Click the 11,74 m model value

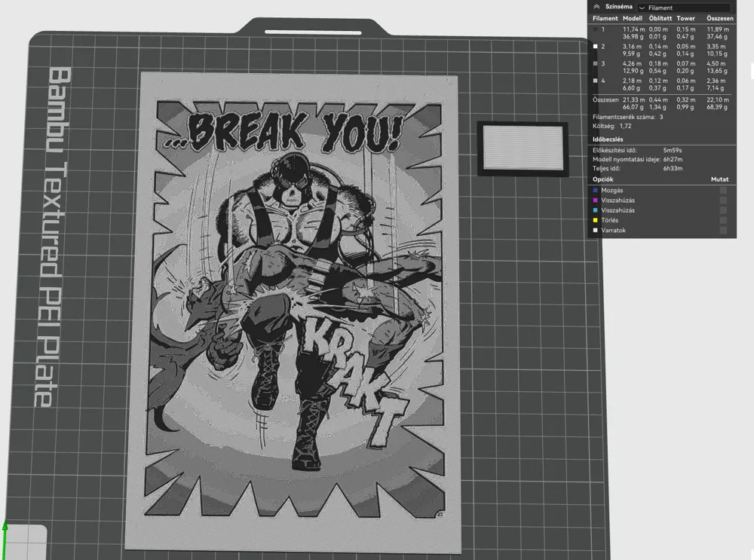pyautogui.click(x=634, y=29)
